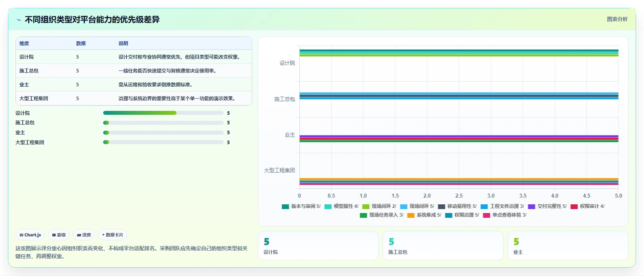This screenshot has height=276, width=644.
Task: Click the 设计院 progress bar
Action: pyautogui.click(x=163, y=113)
